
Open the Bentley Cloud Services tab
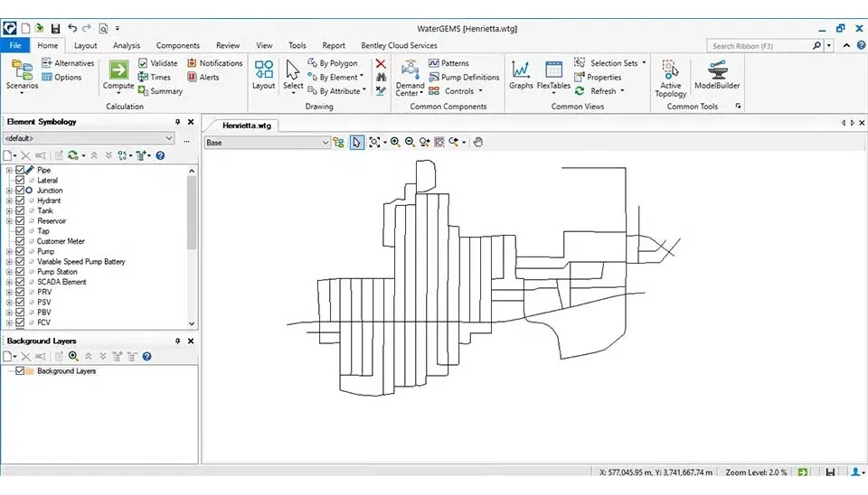point(399,45)
